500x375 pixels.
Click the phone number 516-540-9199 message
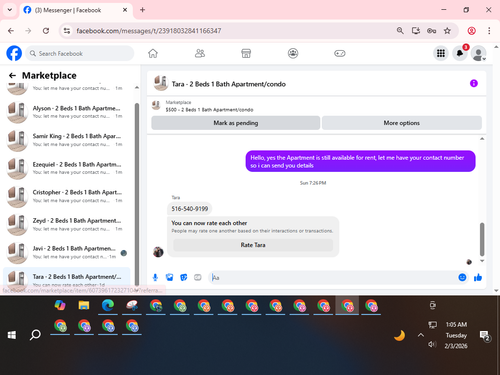click(190, 209)
